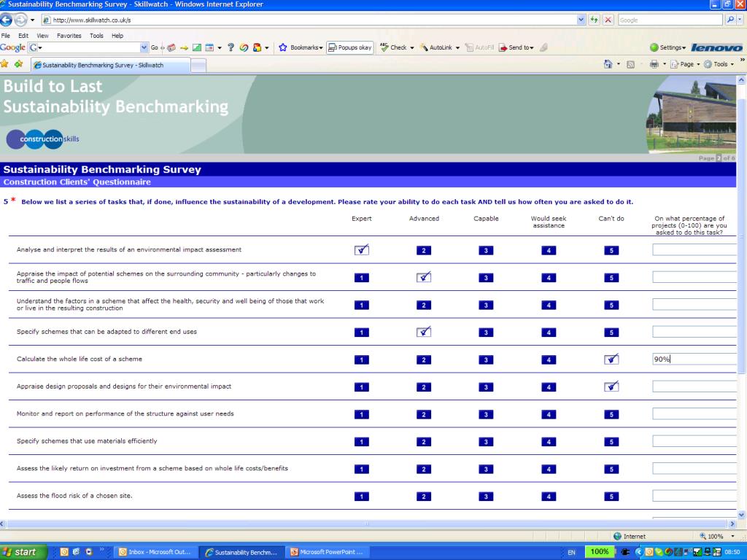Uncheck Can't do for Appraise design proposals row
The height and width of the screenshot is (560, 747).
611,386
